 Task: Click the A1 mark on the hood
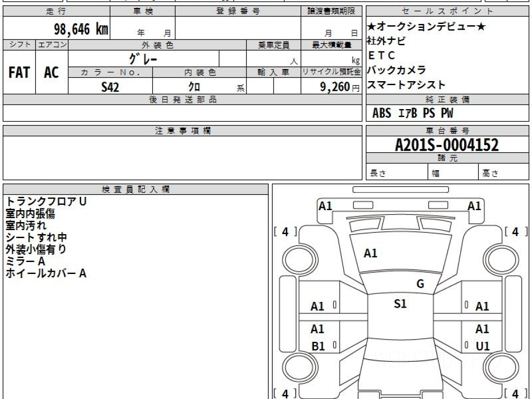point(370,254)
